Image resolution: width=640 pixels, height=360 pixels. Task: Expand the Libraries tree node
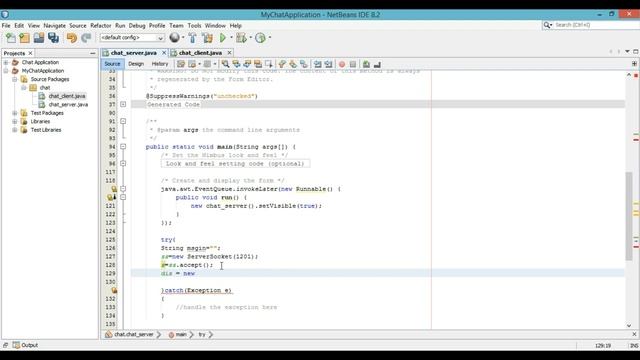point(15,122)
